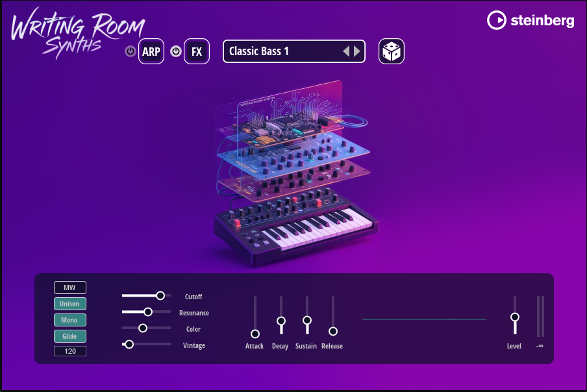The image size is (587, 392).
Task: Select the previous preset arrow
Action: (x=346, y=51)
